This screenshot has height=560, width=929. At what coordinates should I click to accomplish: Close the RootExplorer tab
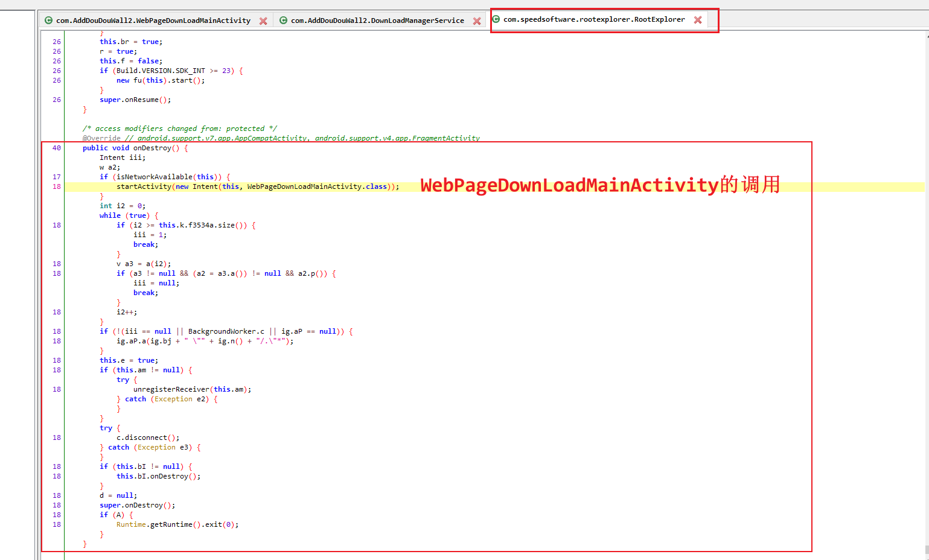[x=698, y=20]
